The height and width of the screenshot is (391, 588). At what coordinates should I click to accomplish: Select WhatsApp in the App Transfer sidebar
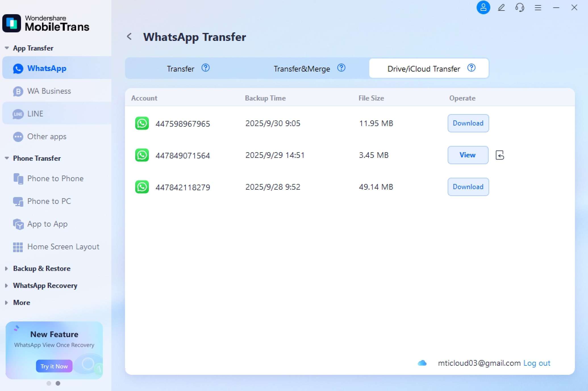click(47, 68)
